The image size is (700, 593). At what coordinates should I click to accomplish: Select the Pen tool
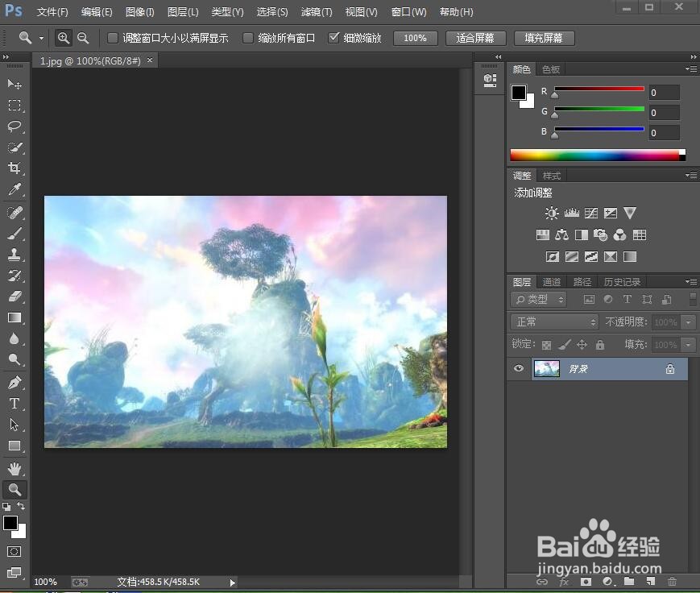14,383
